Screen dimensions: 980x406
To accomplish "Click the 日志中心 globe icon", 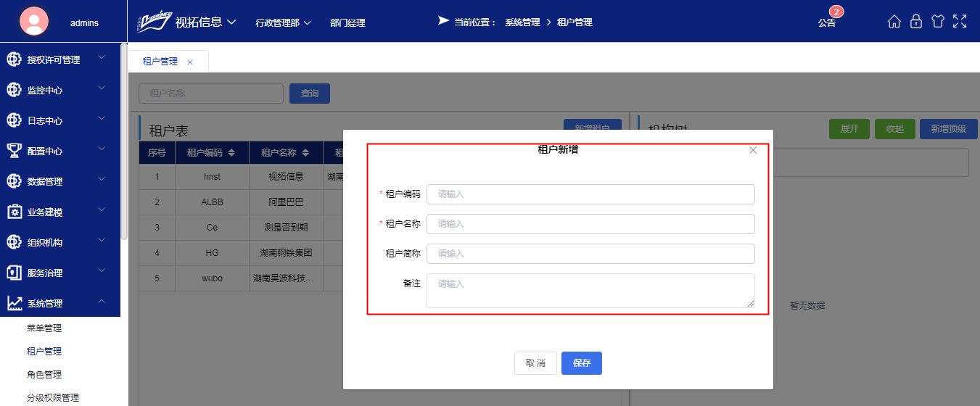I will point(15,120).
